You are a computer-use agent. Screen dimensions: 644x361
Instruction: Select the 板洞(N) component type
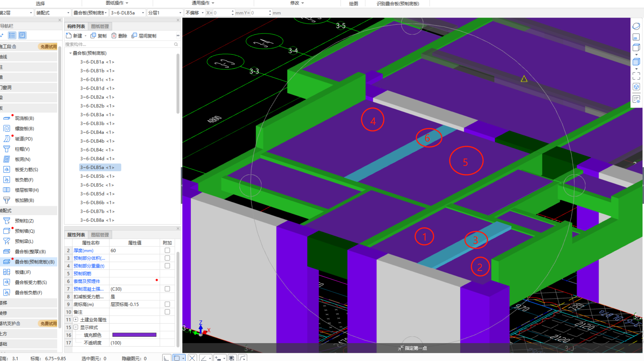pos(23,159)
